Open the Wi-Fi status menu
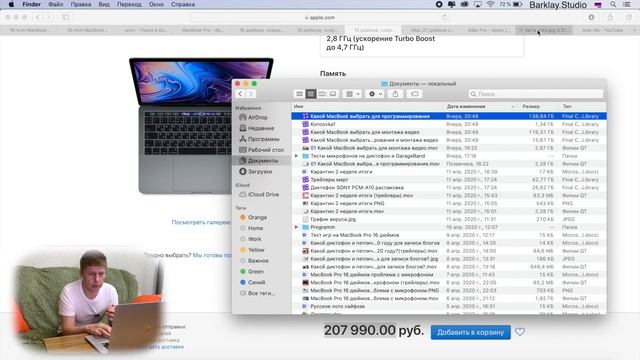This screenshot has width=640, height=360. pyautogui.click(x=491, y=4)
